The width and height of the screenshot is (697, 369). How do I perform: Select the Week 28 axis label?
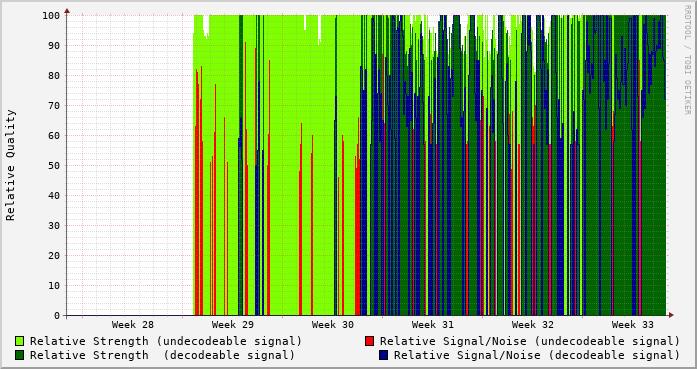click(132, 325)
